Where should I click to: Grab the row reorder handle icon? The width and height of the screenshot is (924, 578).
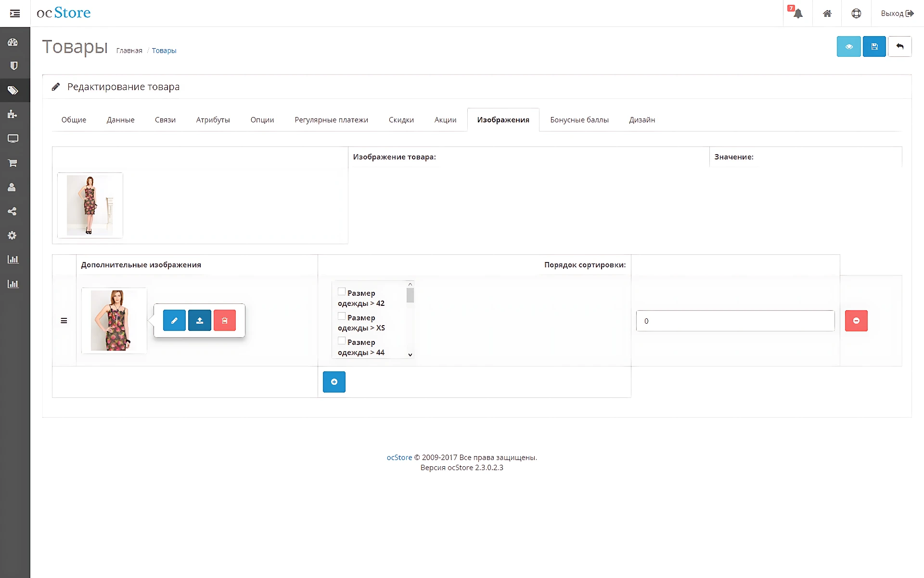tap(64, 321)
